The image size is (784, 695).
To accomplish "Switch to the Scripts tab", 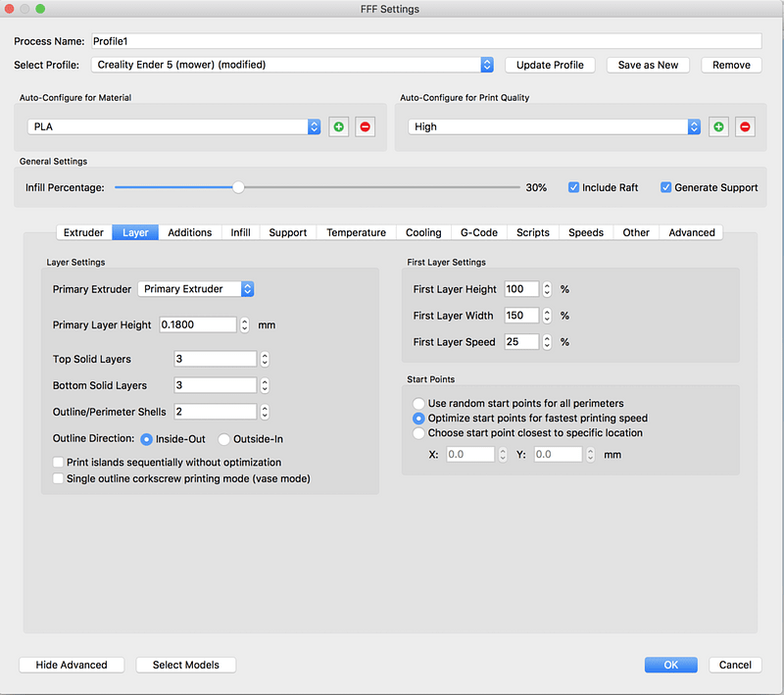I will (533, 232).
